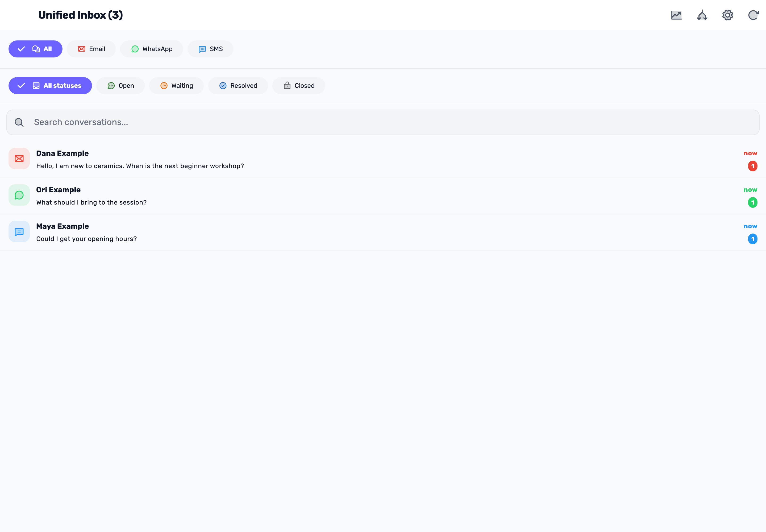This screenshot has width=766, height=532.
Task: Click the blue 'now' timestamp on Maya's row
Action: pyautogui.click(x=750, y=226)
